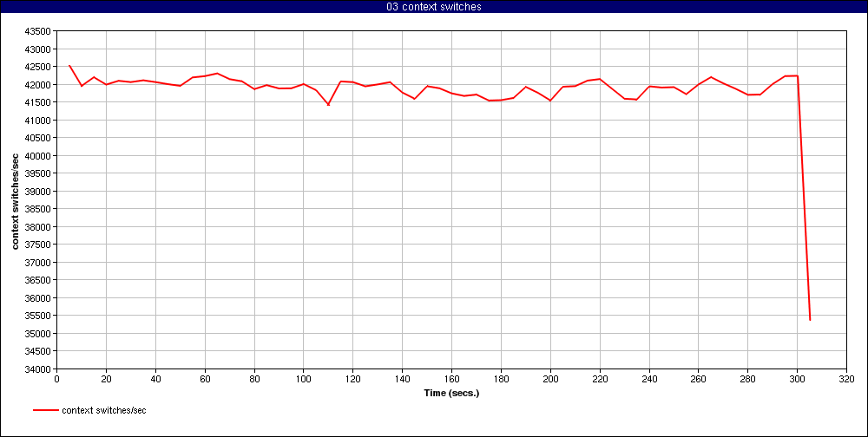
Task: Click the sharp dip data point at 110 seconds
Action: point(328,105)
